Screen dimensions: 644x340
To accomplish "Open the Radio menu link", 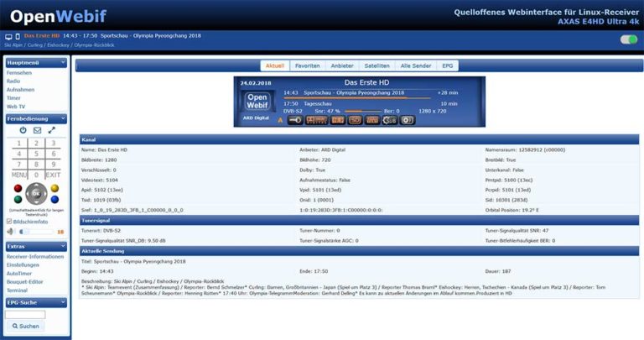I will coord(13,81).
